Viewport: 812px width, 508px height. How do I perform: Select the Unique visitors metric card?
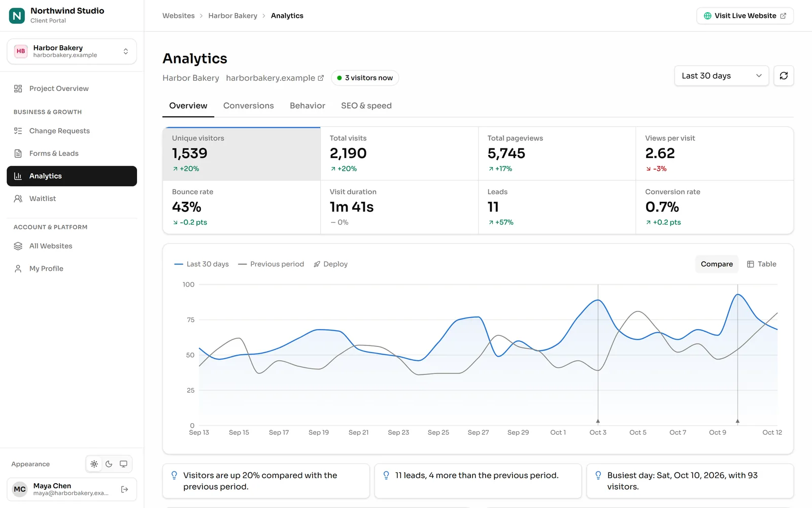pos(242,153)
